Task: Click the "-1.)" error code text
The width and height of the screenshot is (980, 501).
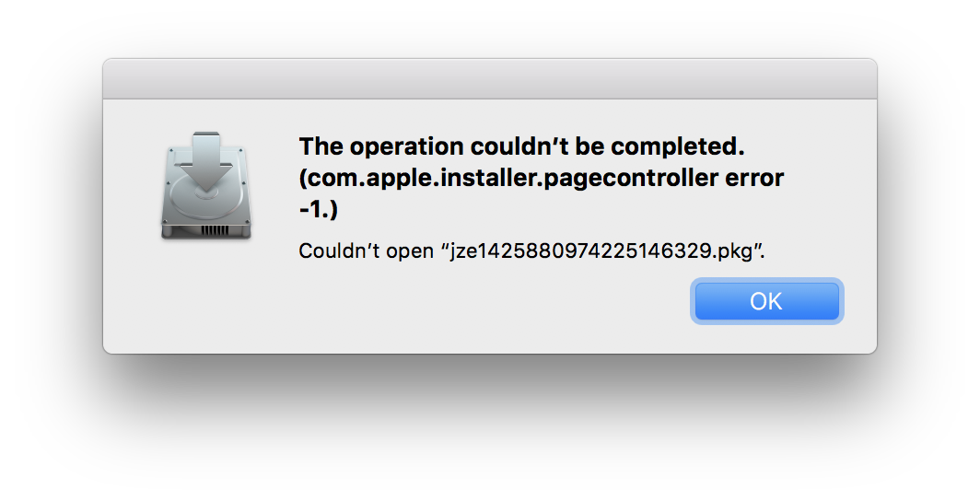Action: [x=318, y=210]
